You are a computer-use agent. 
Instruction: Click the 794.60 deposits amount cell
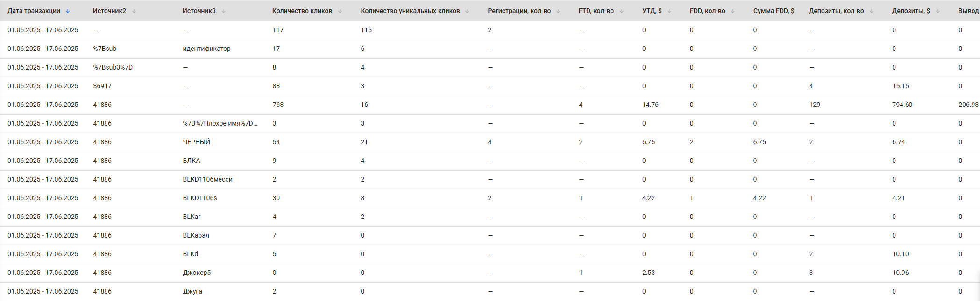pyautogui.click(x=902, y=105)
